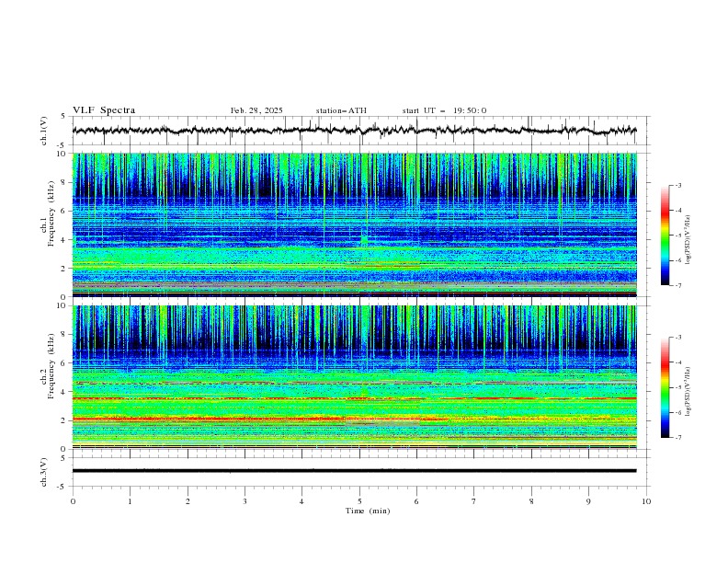Click the "-3" label on upper color bar
The image size is (728, 563).
click(678, 185)
